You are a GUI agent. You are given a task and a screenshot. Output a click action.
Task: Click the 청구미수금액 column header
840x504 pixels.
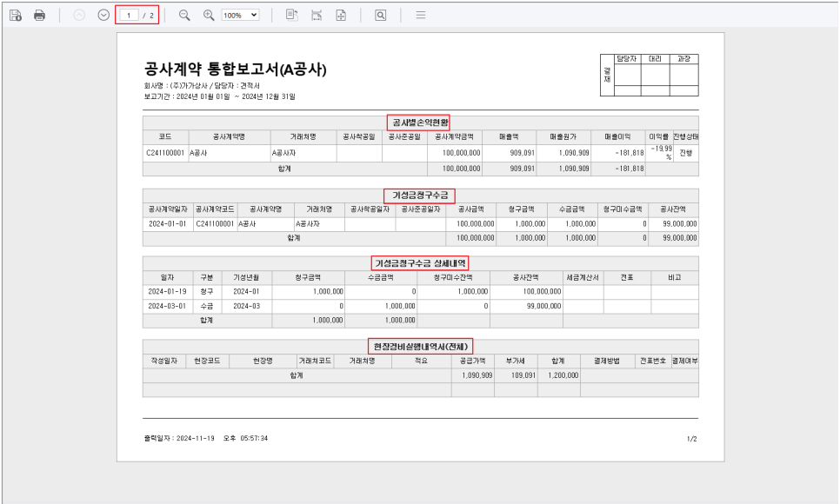click(623, 209)
